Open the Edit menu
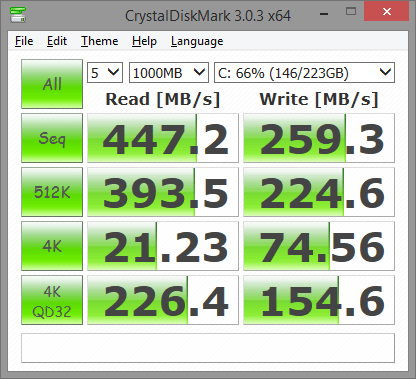416x379 pixels. click(x=57, y=41)
